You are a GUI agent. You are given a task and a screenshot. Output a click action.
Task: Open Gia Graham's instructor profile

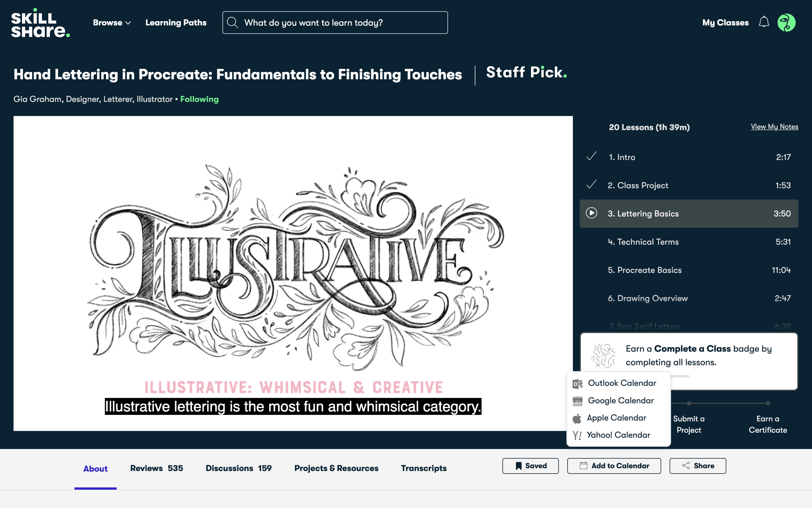[93, 99]
